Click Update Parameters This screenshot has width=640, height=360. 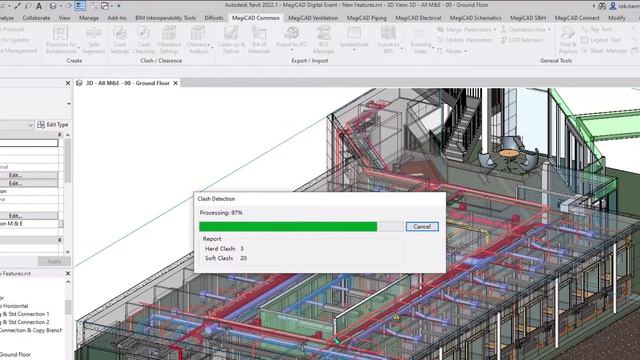465,40
